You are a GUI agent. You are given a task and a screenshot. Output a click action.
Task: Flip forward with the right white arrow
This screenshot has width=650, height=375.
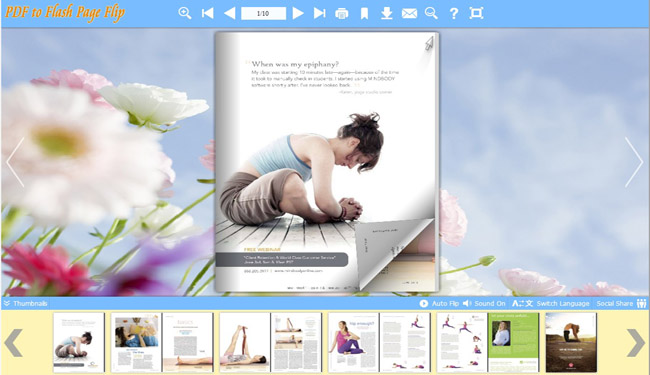point(633,162)
